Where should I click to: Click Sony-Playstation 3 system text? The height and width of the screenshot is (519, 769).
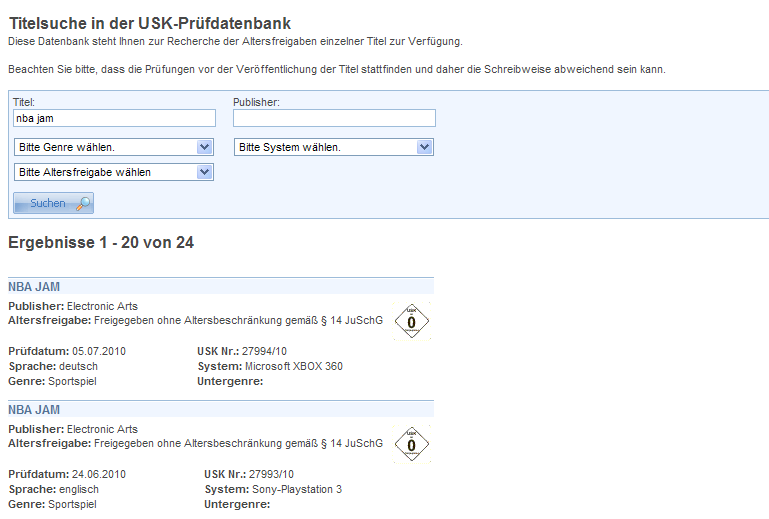(299, 489)
